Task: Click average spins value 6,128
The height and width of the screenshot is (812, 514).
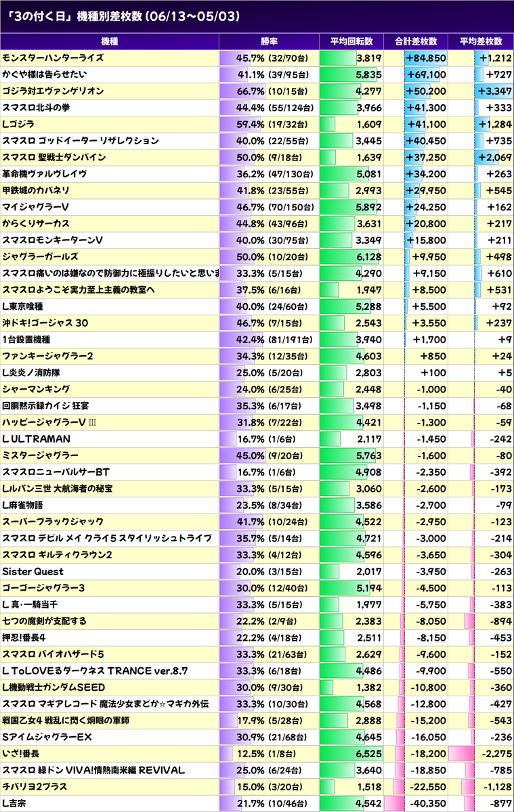Action: click(368, 257)
